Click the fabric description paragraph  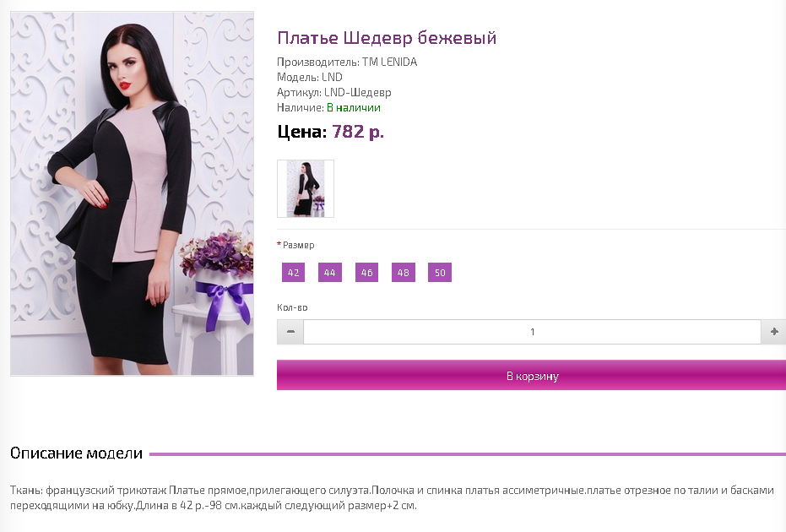pos(392,497)
